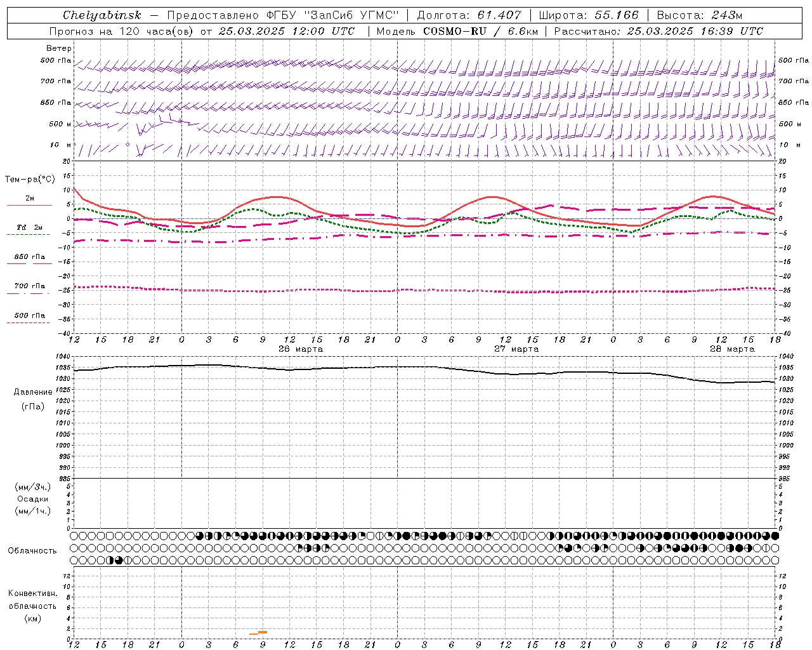Image resolution: width=812 pixels, height=650 pixels.
Task: Select the 'Широта: 55.166' latitude value
Action: pyautogui.click(x=589, y=15)
